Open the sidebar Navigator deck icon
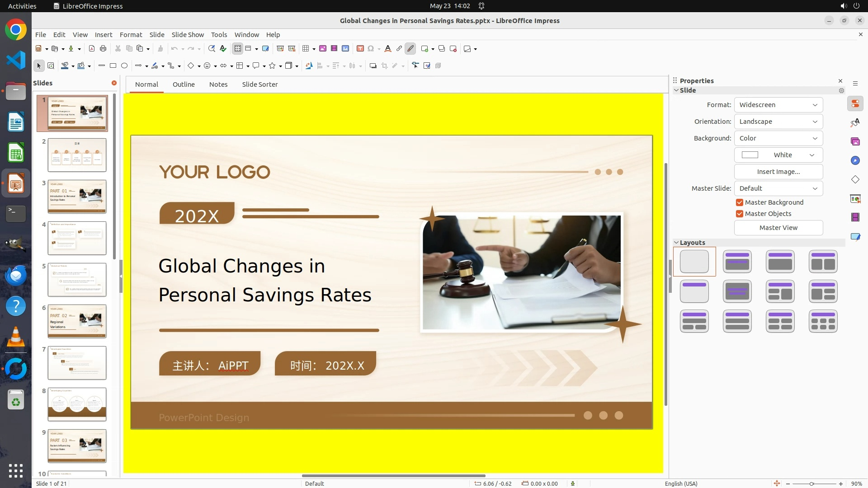Screen dimensions: 868x488 coord(855,161)
